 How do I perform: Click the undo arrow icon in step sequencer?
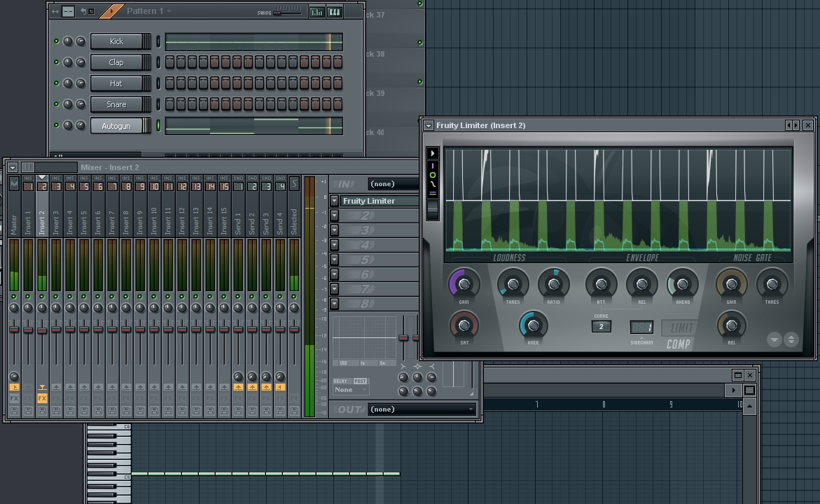(x=83, y=11)
